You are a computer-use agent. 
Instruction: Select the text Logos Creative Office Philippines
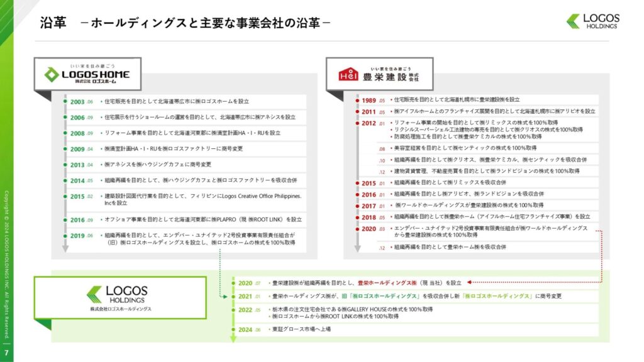click(262, 196)
